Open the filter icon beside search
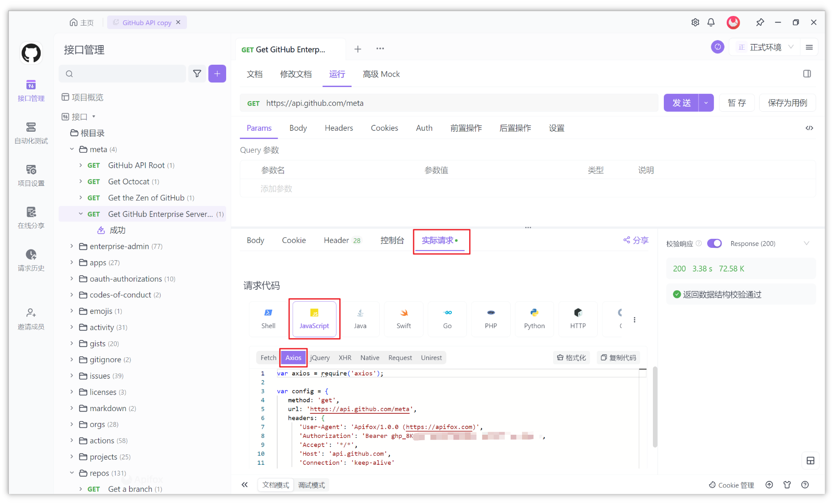Screen dimensions: 833x504 (197, 74)
